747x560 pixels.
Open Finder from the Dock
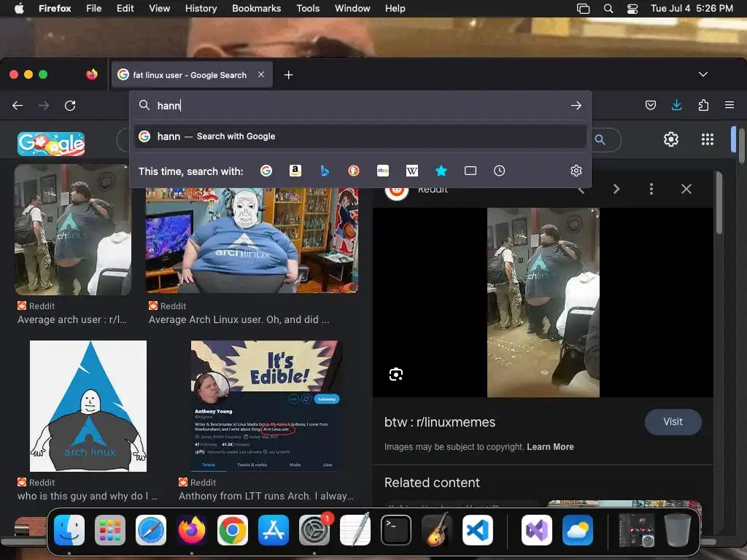click(x=69, y=530)
